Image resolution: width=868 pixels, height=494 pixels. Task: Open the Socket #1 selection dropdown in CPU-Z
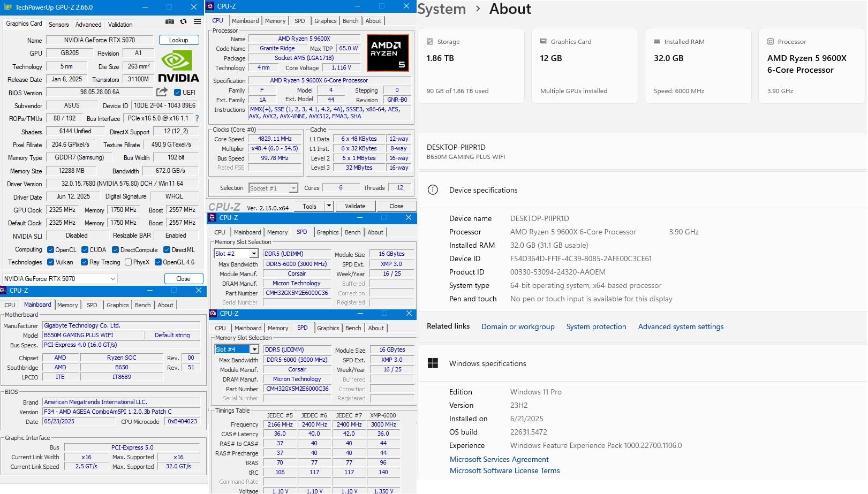pyautogui.click(x=273, y=188)
